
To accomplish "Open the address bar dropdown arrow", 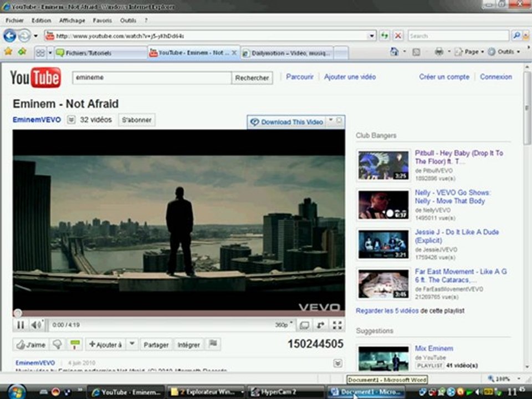I will (x=372, y=35).
